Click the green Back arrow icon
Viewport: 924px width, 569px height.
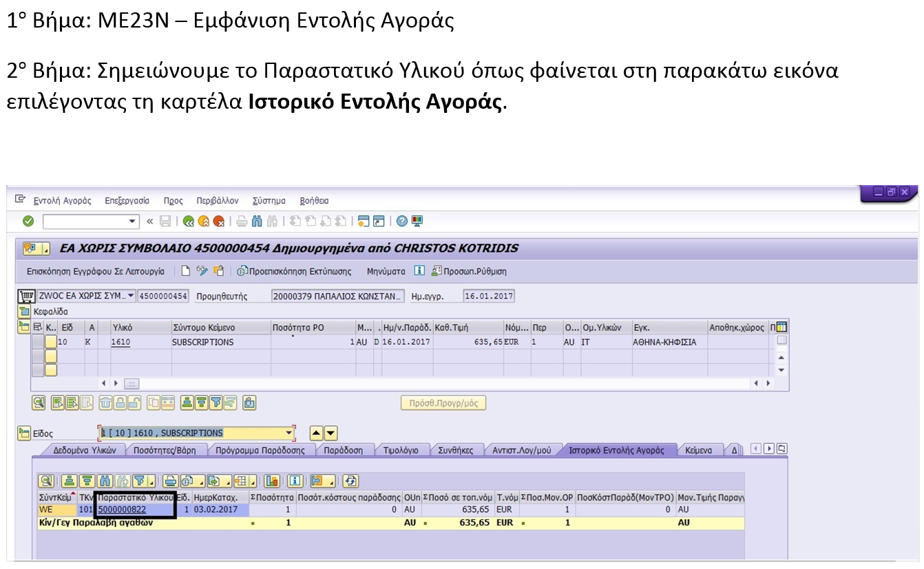point(188,222)
